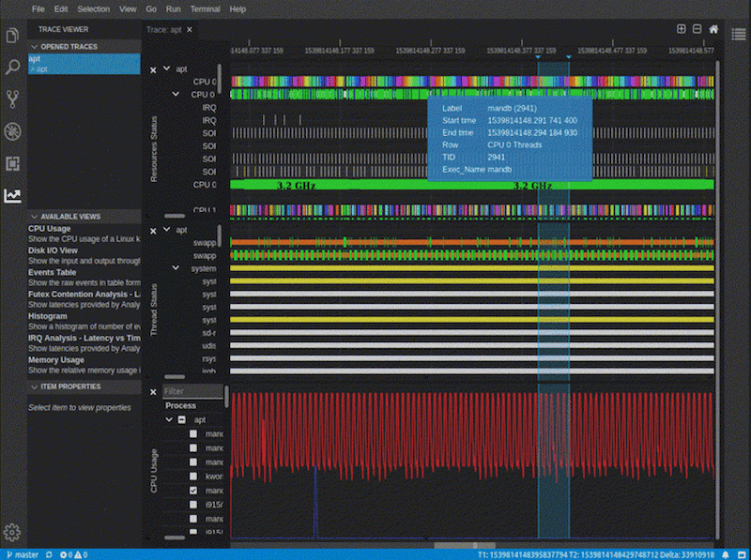
Task: Open the Source Control branch icon
Action: pos(12,99)
